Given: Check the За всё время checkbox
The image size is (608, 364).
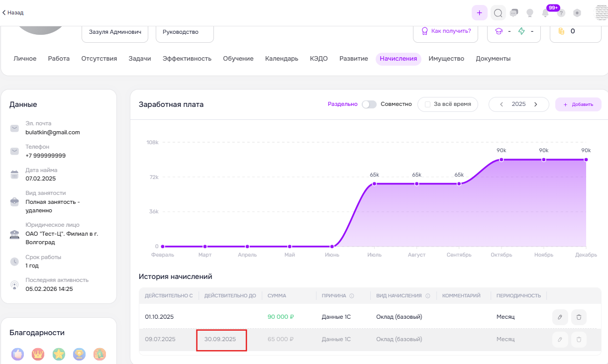Looking at the screenshot, I should coord(427,104).
